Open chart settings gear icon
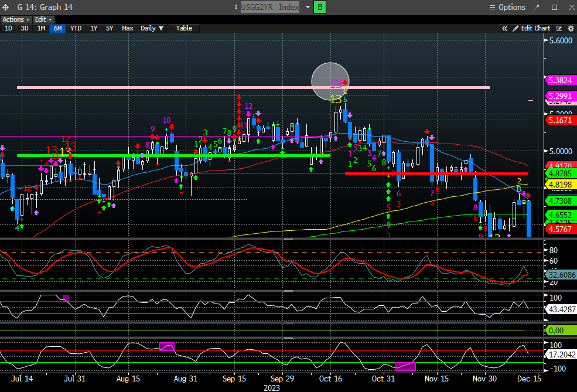577x392 pixels. (569, 28)
